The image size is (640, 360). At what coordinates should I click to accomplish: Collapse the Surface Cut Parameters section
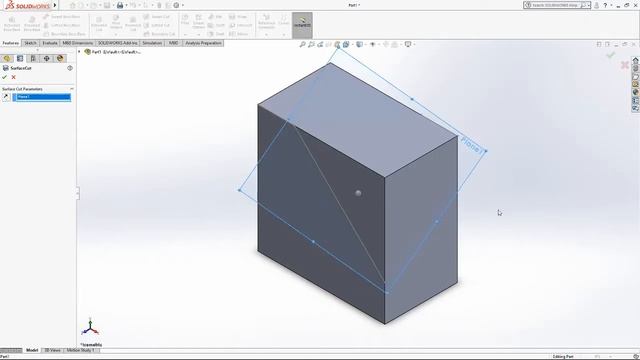point(72,89)
